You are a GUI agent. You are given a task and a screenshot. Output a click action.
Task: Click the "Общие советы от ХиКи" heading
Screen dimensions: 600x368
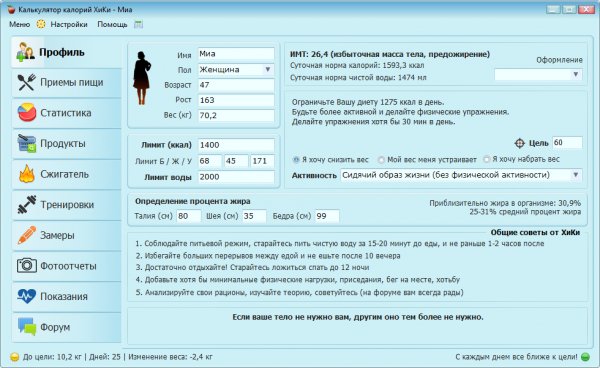pyautogui.click(x=535, y=233)
